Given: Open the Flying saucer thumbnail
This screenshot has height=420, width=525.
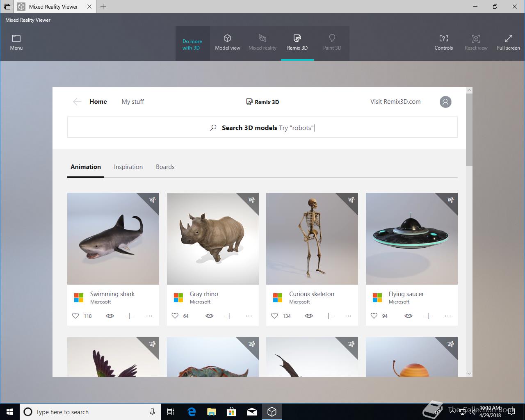Looking at the screenshot, I should click(412, 239).
